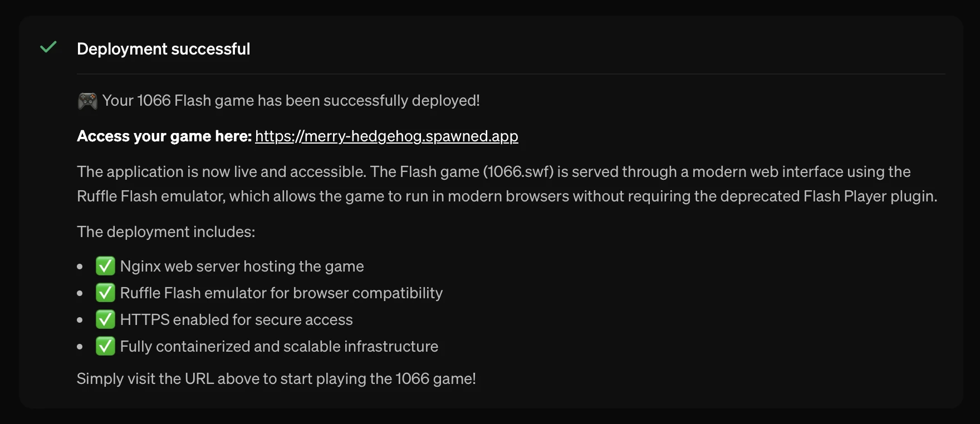The height and width of the screenshot is (424, 980).
Task: Select the "Nginx web server hosting the game" item
Action: (242, 267)
